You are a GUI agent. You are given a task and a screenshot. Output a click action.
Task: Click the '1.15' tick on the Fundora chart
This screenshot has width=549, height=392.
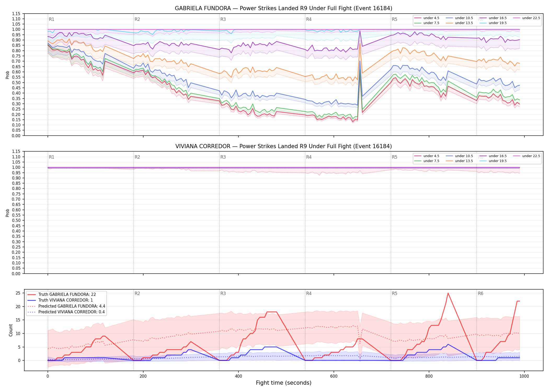pos(16,14)
